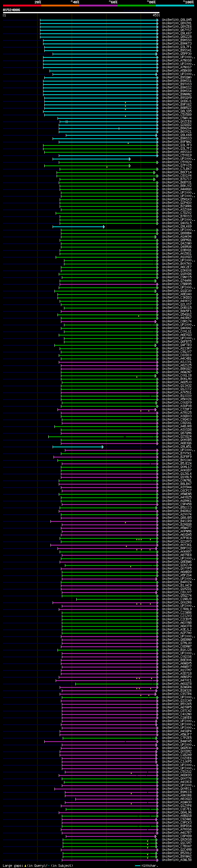The image size is (197, 868).
Task: Click hit label UniRef100_B0V7K0
Action: pos(177,264)
